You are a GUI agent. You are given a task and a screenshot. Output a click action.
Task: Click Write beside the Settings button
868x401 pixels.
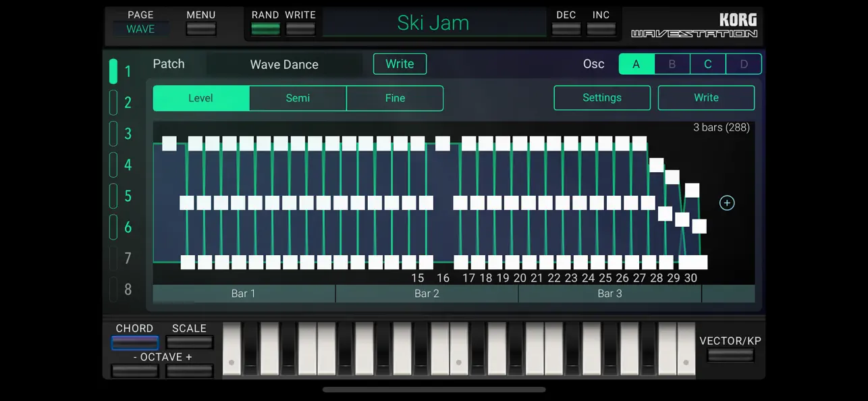[706, 98]
